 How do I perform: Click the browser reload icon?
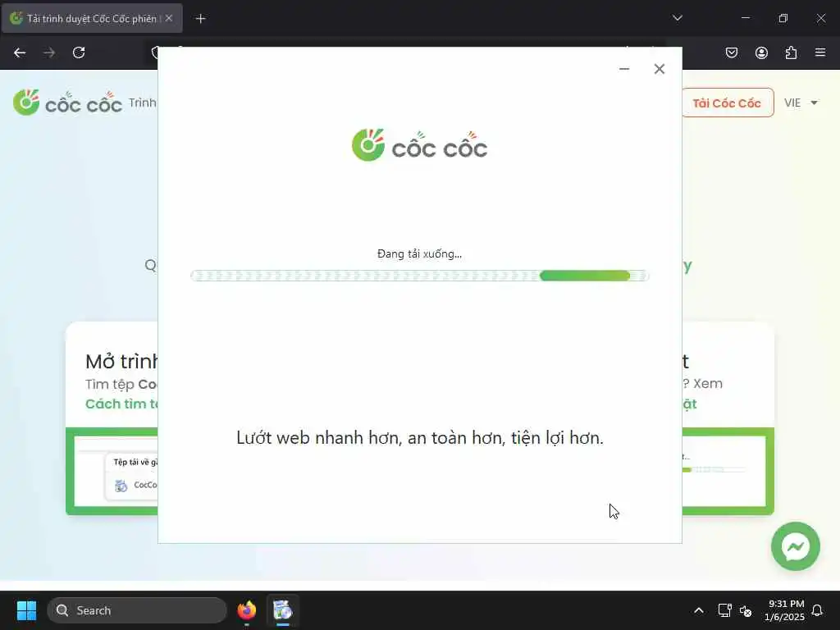tap(79, 52)
